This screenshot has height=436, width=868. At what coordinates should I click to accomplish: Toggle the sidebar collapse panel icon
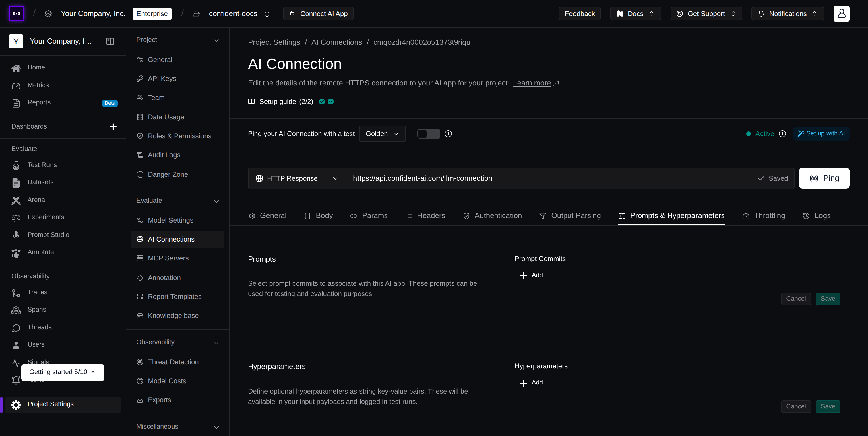[110, 41]
